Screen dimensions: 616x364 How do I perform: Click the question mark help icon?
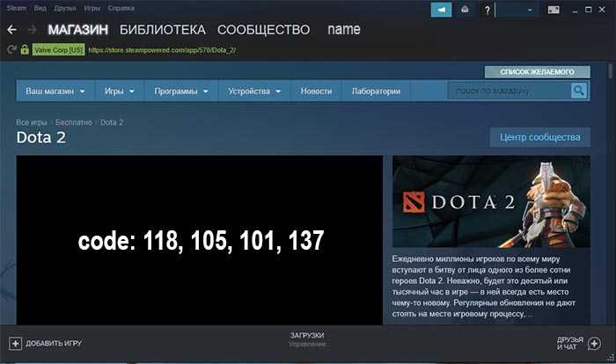[488, 11]
